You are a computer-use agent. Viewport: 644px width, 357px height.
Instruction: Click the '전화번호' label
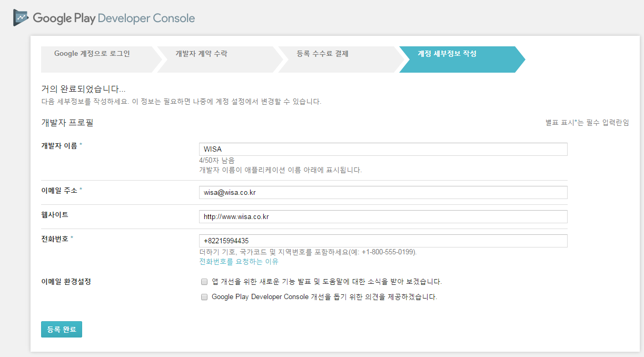click(55, 239)
